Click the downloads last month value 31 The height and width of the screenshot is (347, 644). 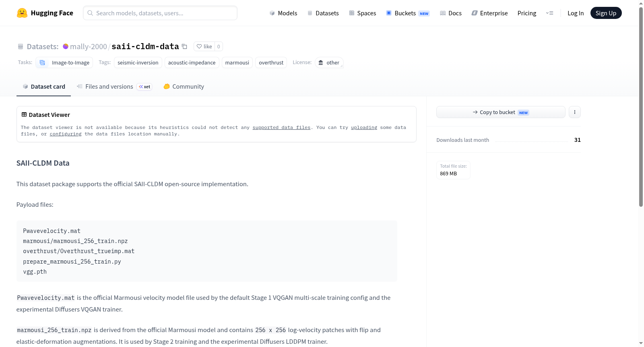click(578, 140)
